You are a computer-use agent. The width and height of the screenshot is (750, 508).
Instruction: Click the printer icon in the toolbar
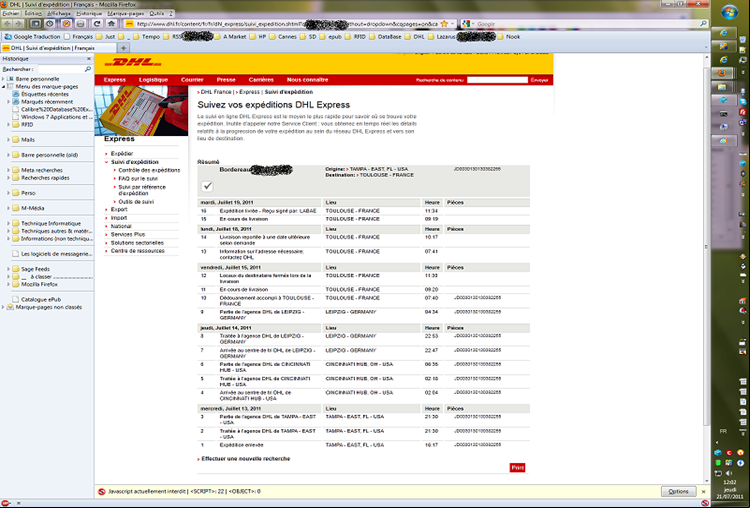click(x=81, y=23)
